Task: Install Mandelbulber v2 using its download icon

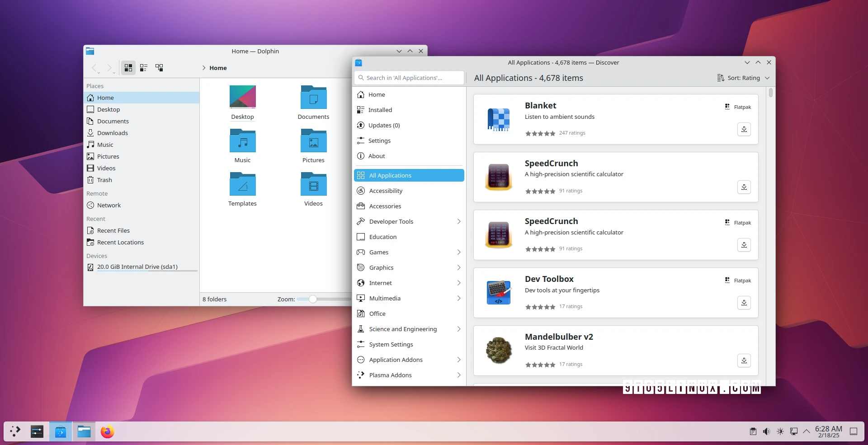Action: coord(744,361)
